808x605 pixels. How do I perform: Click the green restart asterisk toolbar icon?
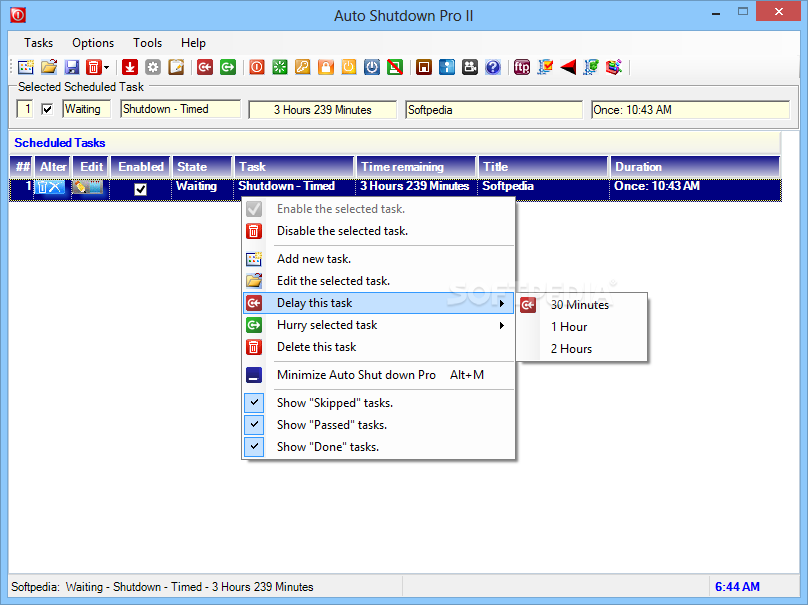(280, 68)
